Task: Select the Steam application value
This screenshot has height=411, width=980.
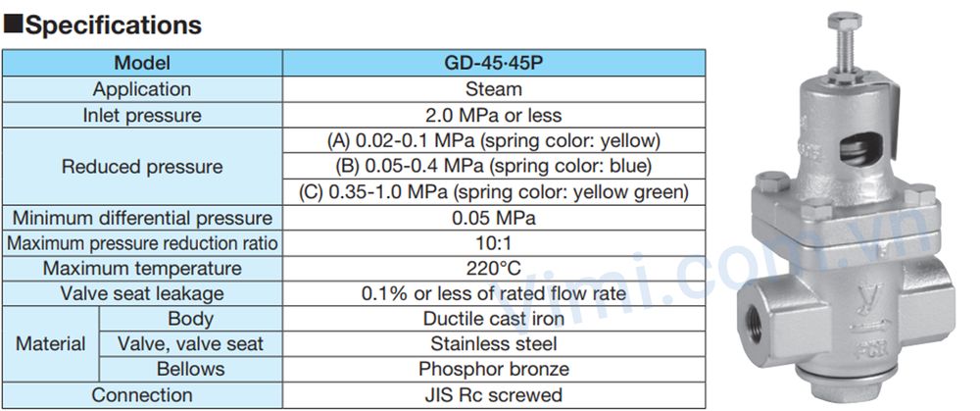Action: [493, 89]
